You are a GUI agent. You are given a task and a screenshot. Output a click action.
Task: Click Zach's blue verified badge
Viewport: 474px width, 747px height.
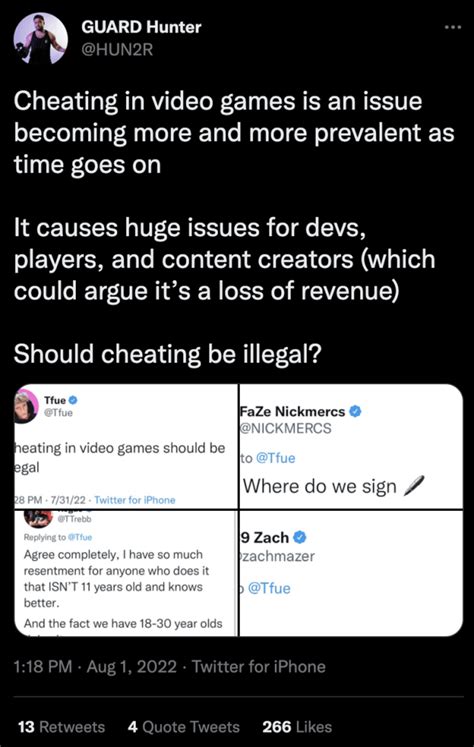[x=300, y=537]
